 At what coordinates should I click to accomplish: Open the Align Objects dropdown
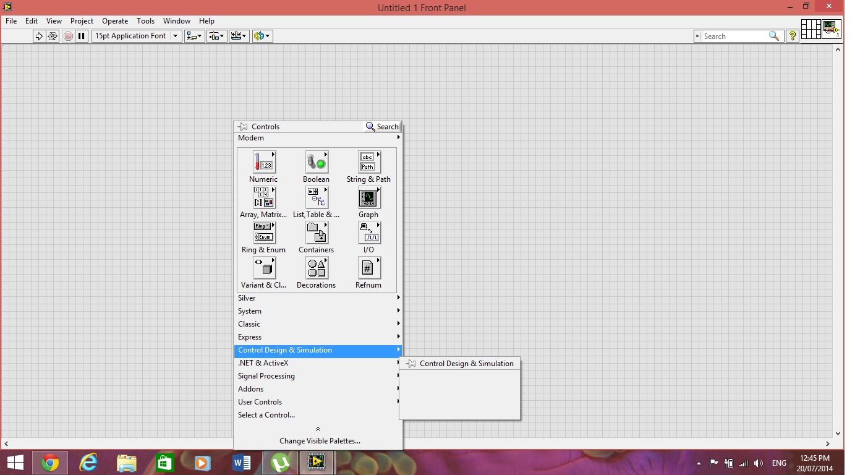194,36
